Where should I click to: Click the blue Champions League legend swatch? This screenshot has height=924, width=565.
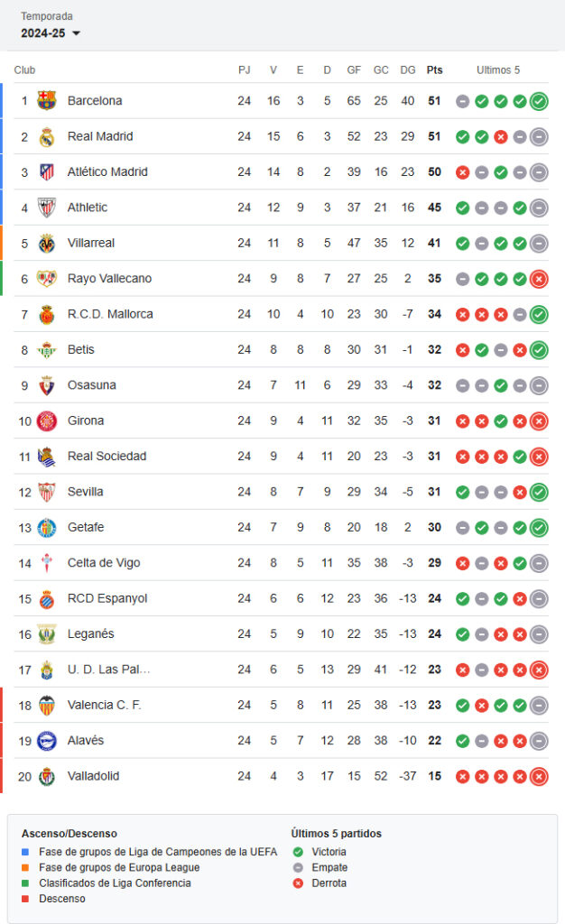coord(25,852)
